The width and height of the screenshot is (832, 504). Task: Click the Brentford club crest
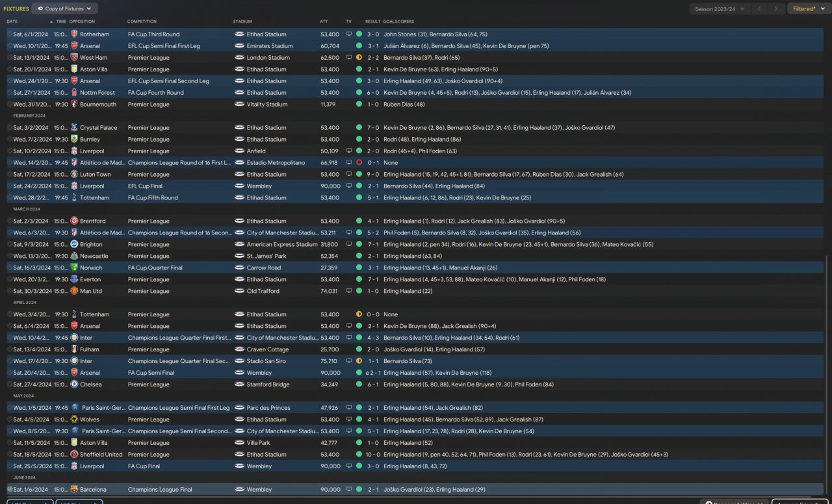pos(74,221)
